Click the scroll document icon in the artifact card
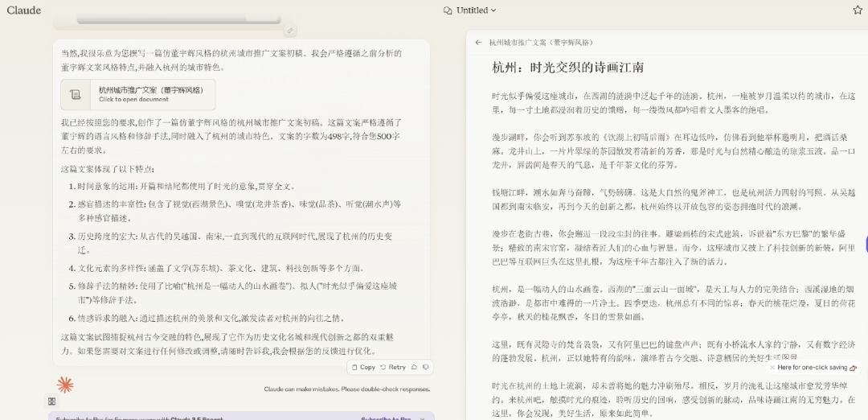Image resolution: width=868 pixels, height=420 pixels. 76,95
